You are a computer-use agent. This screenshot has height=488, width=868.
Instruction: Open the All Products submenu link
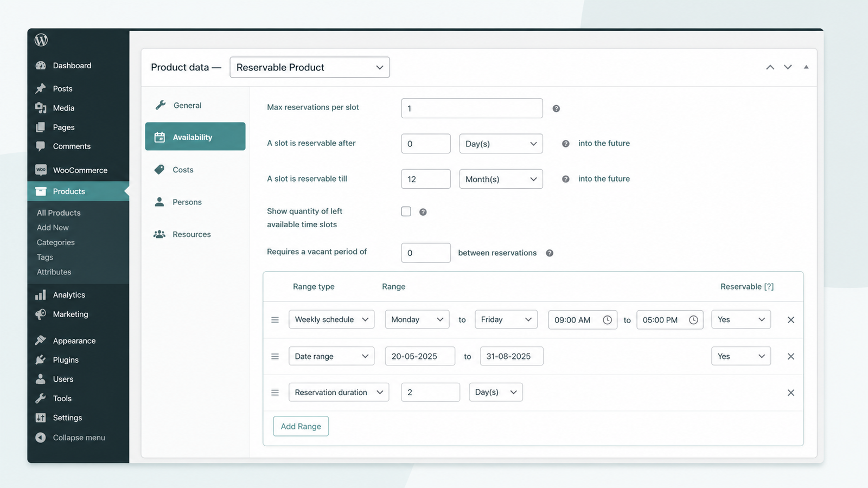pos(59,213)
